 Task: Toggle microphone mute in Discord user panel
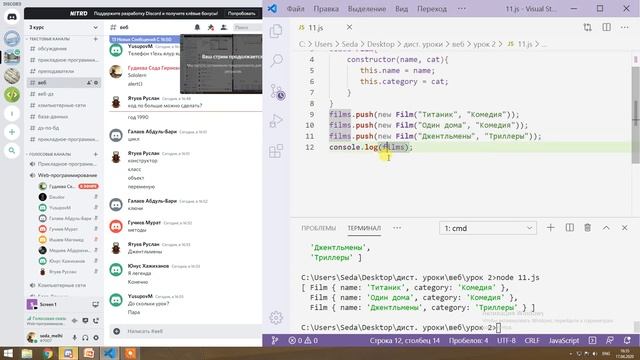74,338
